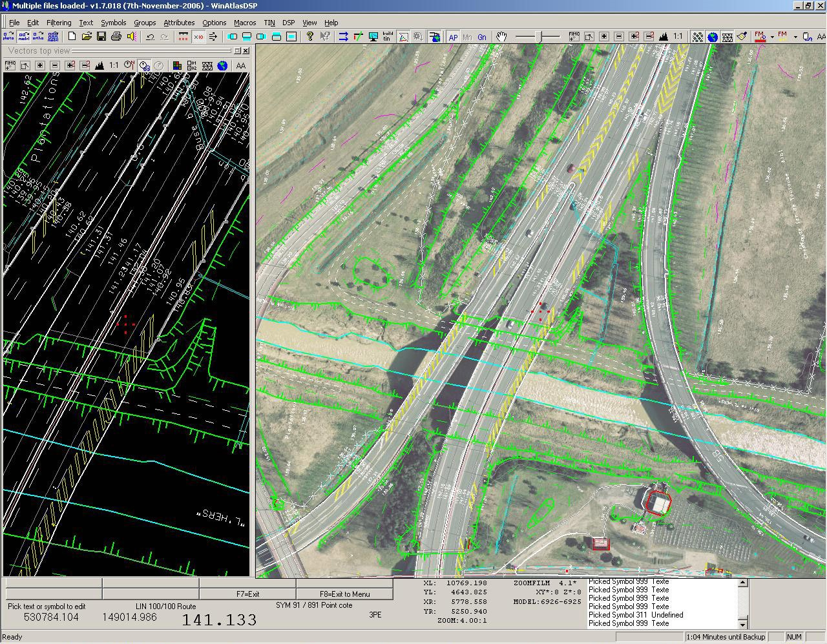This screenshot has width=827, height=644.
Task: Toggle the clock icon in Vectors toolbar
Action: [144, 65]
